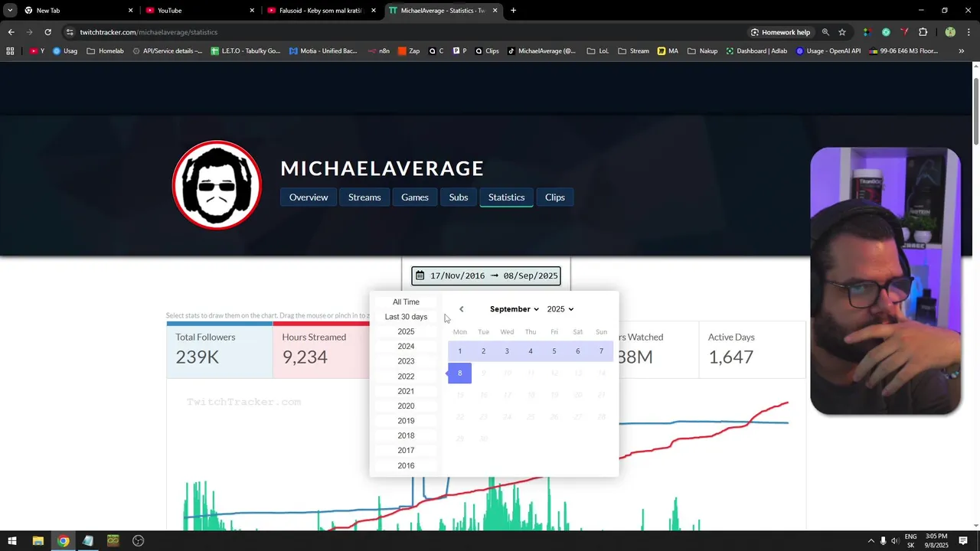Choose the All Time range
980x551 pixels.
tap(406, 302)
